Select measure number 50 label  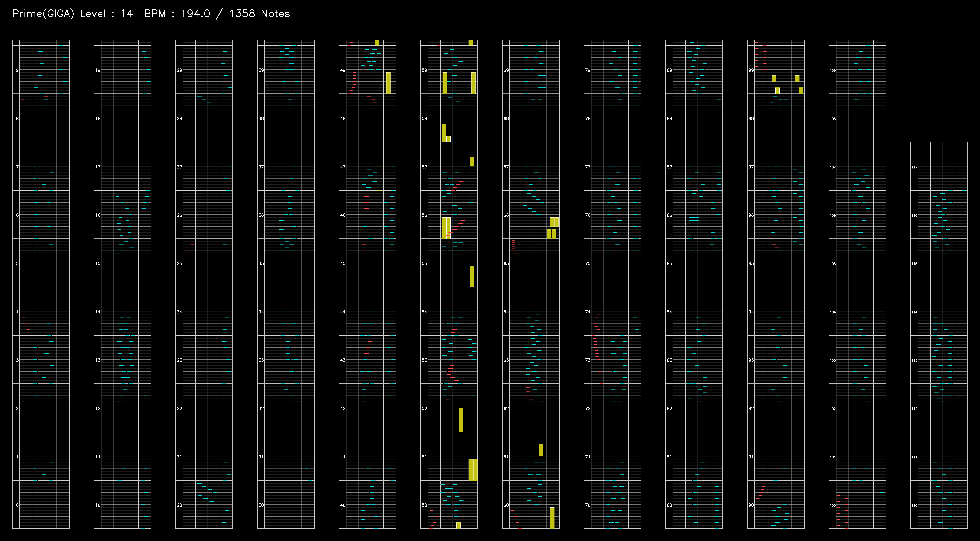(x=424, y=505)
